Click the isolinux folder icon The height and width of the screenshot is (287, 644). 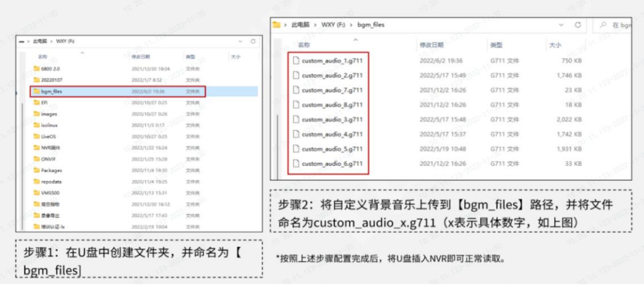[36, 125]
